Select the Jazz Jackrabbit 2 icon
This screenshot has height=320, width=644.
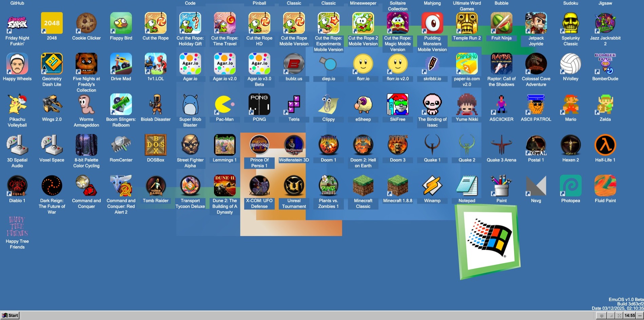605,23
